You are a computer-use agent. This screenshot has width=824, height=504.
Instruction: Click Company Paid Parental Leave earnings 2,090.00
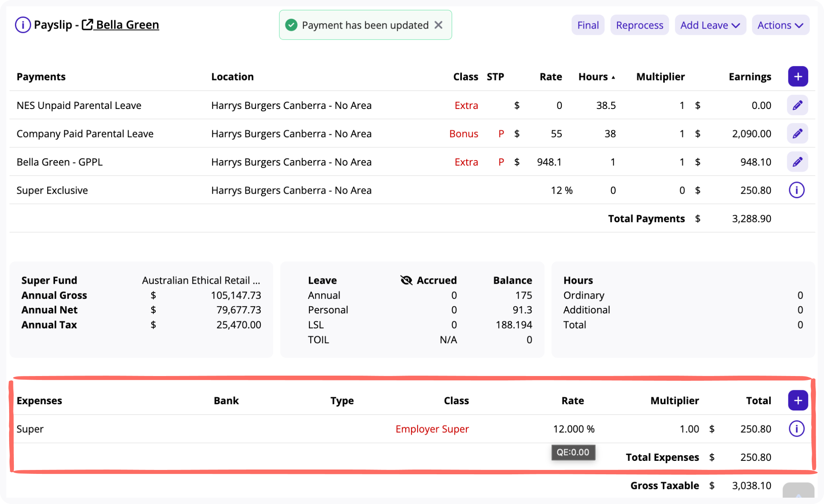[x=751, y=134]
